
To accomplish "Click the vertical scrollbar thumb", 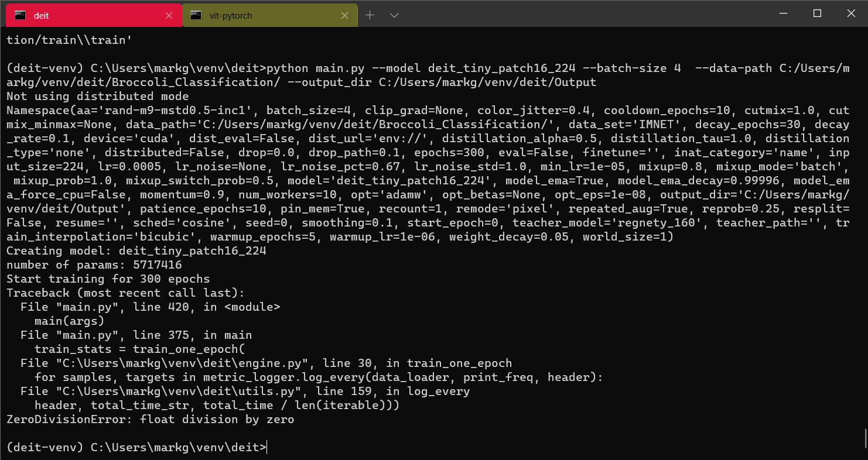I will coord(865,437).
